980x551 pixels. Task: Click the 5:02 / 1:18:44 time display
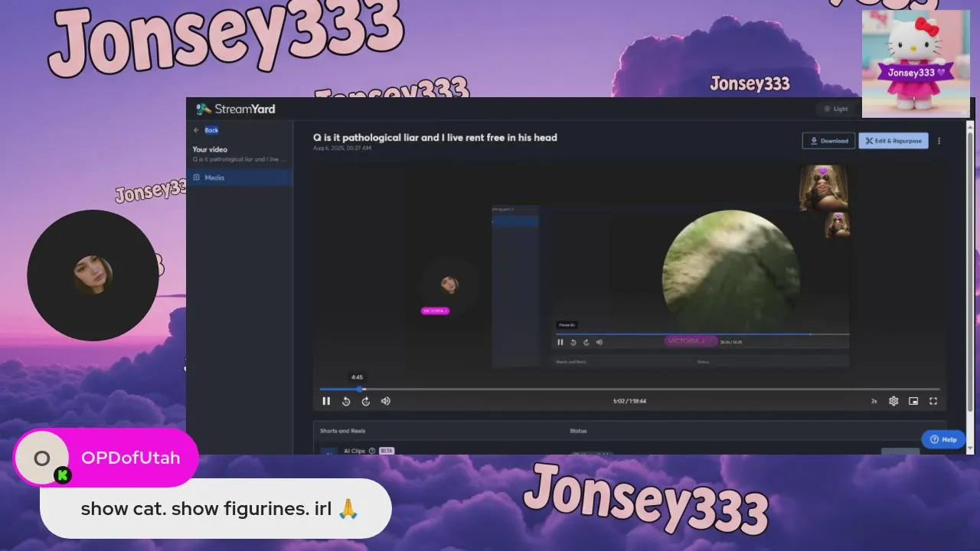(629, 401)
